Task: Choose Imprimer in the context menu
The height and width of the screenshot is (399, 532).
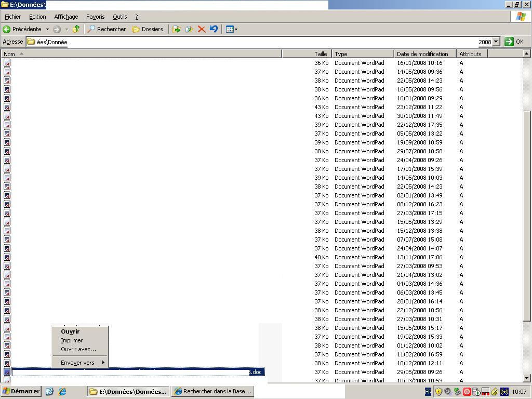Action: (x=72, y=340)
